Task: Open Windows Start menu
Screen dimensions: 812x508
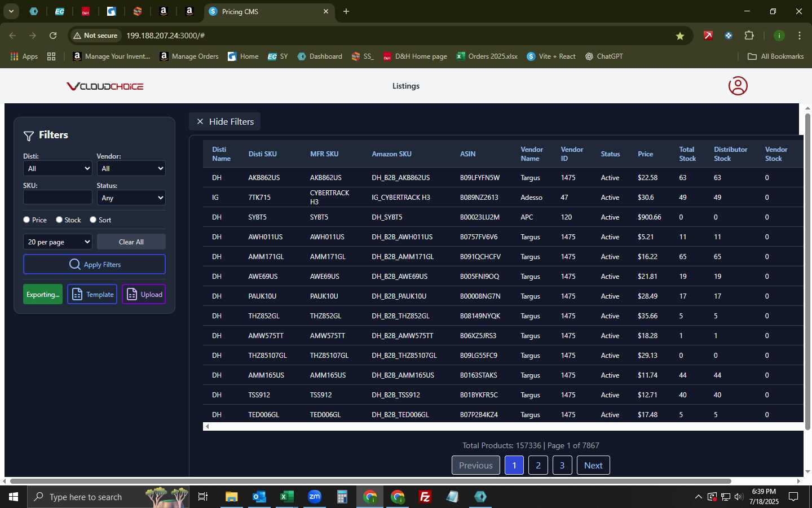Action: pos(14,497)
